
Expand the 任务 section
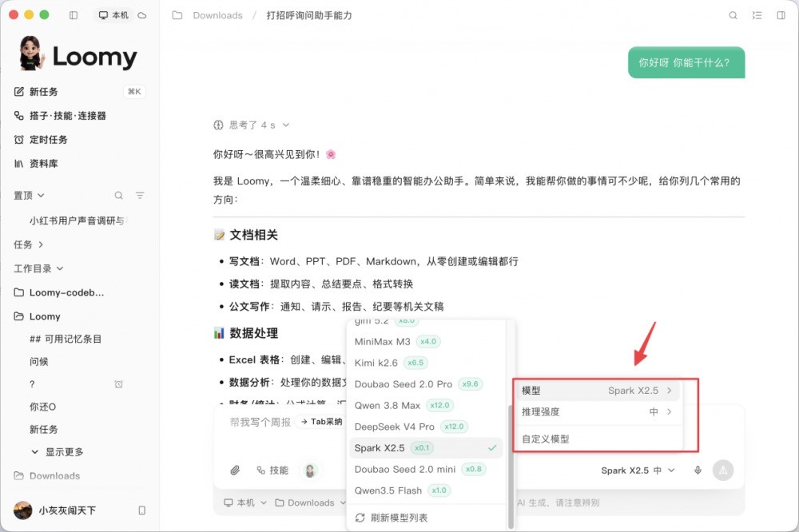point(29,244)
